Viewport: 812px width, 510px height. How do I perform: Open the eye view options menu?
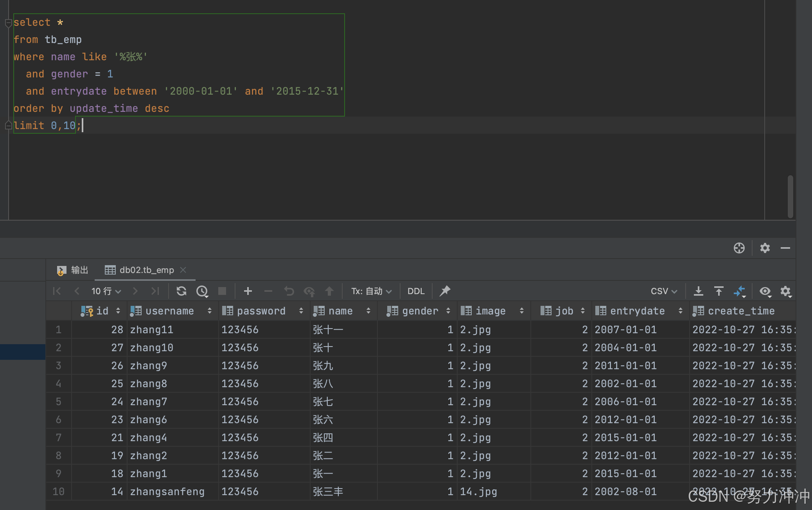coord(765,291)
